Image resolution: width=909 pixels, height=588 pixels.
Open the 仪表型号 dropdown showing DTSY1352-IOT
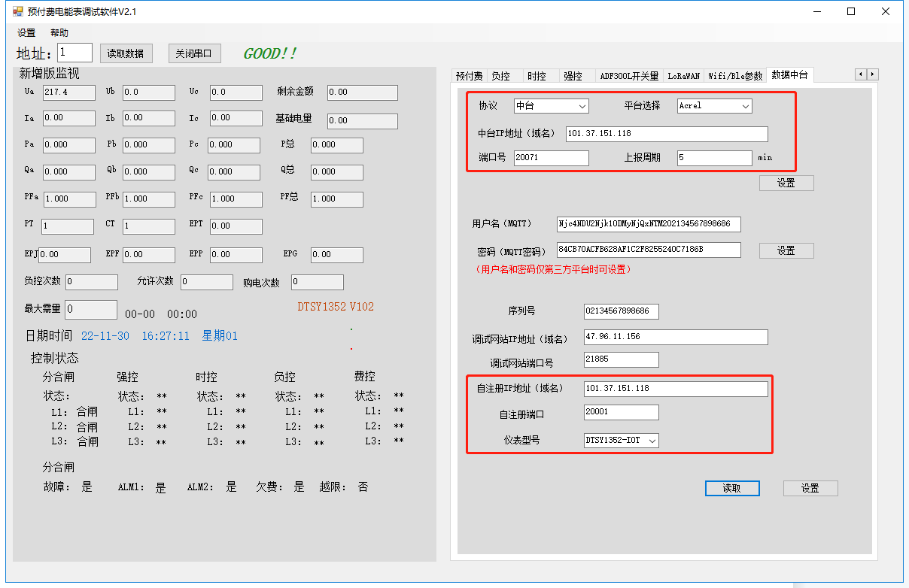[621, 440]
